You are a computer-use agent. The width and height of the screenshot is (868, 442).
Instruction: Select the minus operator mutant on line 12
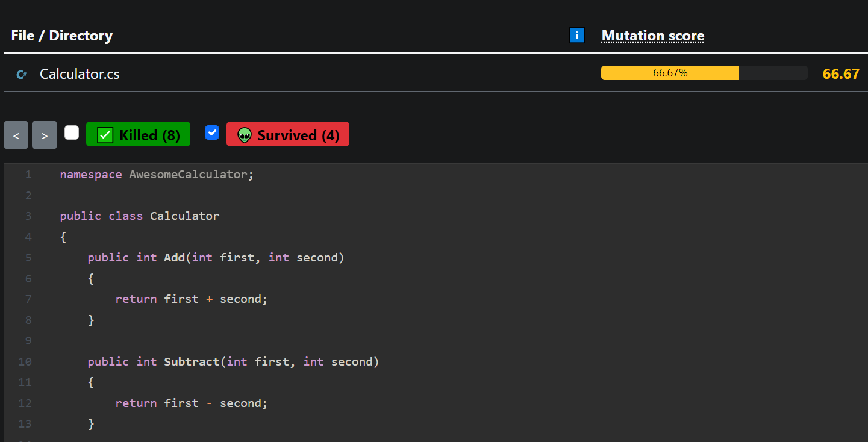[209, 403]
